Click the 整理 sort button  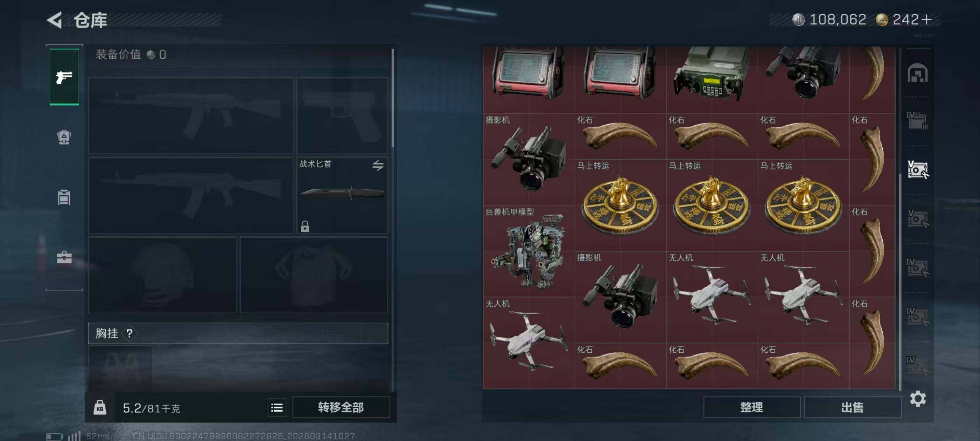tap(751, 407)
